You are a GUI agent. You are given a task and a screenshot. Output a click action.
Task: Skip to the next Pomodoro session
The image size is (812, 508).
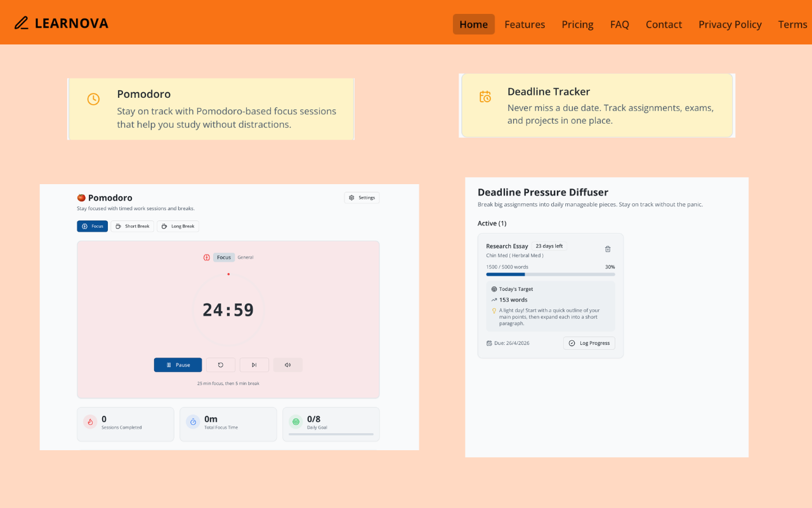click(x=254, y=364)
